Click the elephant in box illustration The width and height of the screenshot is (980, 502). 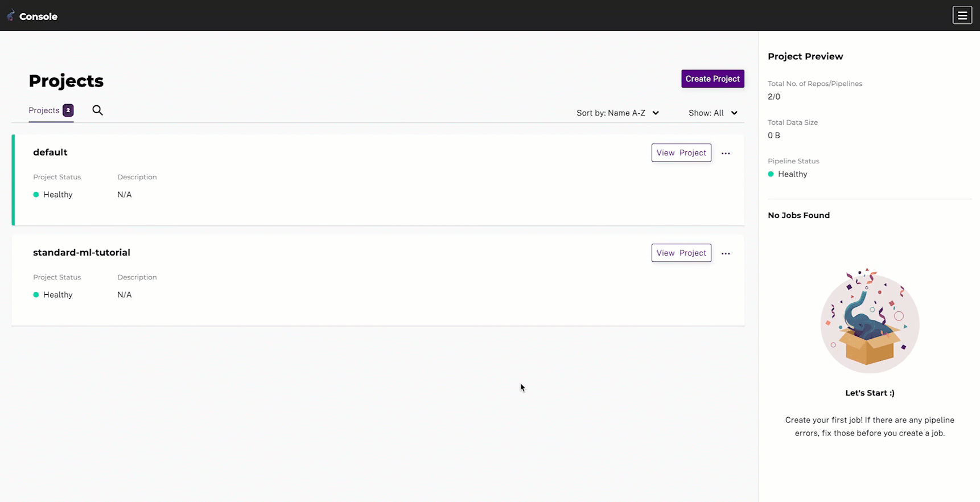tap(870, 321)
